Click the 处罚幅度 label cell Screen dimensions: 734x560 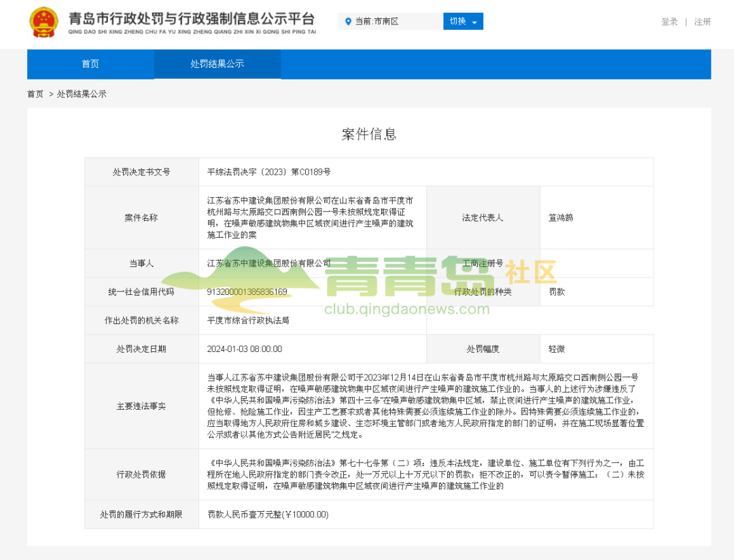tap(483, 349)
